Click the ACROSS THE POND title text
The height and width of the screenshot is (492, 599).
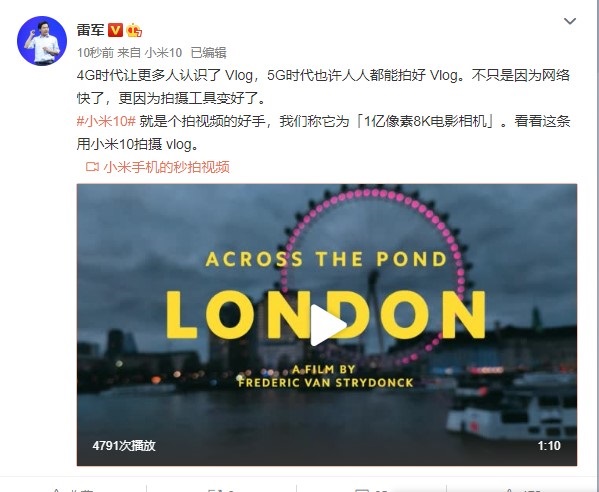point(326,259)
